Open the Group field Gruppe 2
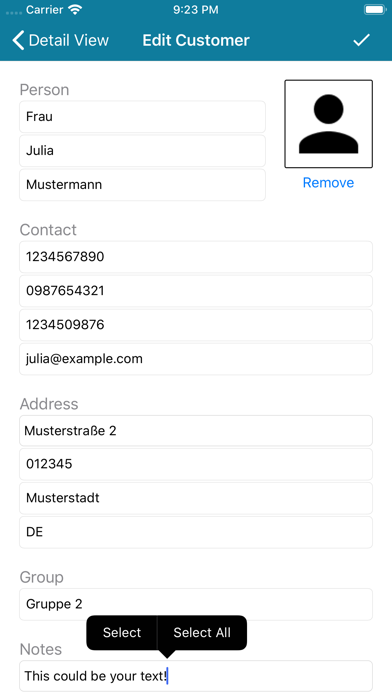Image resolution: width=392 pixels, height=696 pixels. [196, 604]
